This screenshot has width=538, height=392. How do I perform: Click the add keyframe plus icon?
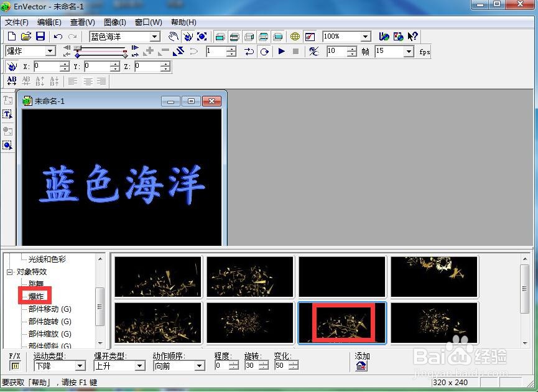pyautogui.click(x=149, y=52)
